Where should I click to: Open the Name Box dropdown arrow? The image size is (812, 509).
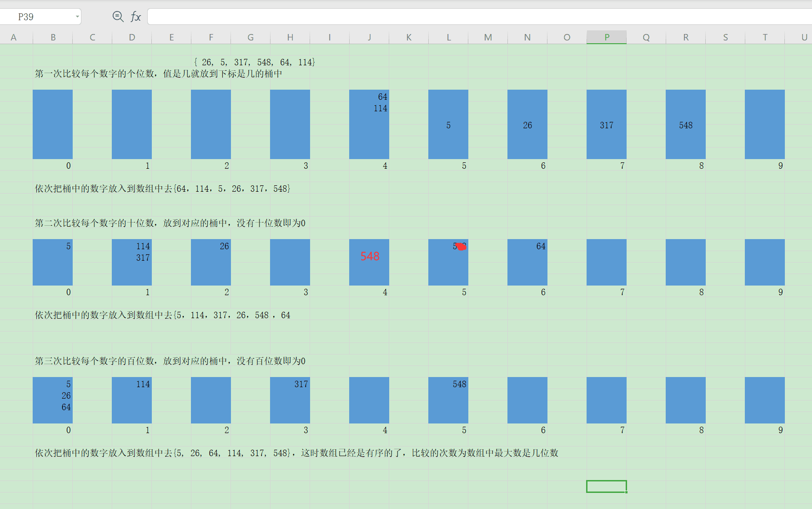[77, 17]
